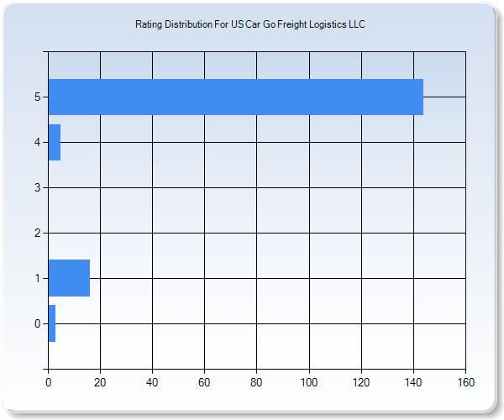This screenshot has width=504, height=420.
Task: Select the horizontal axis label 160
Action: 465,382
